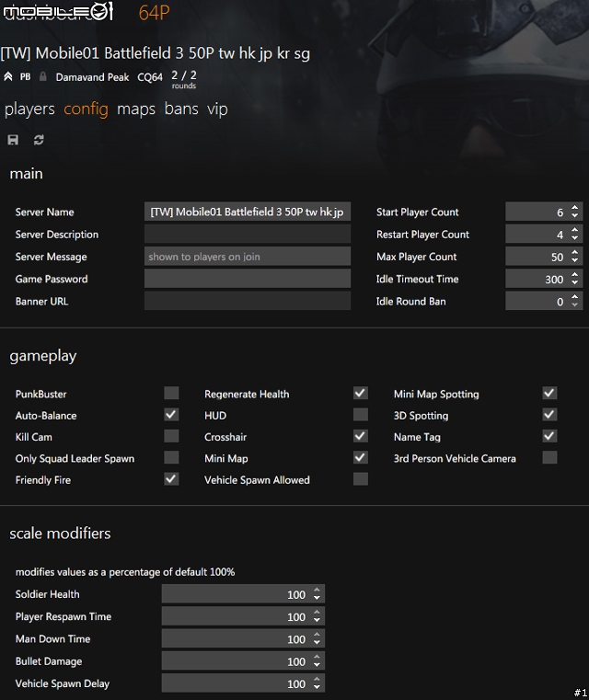Enable 3rd Person Vehicle Camera

[549, 457]
